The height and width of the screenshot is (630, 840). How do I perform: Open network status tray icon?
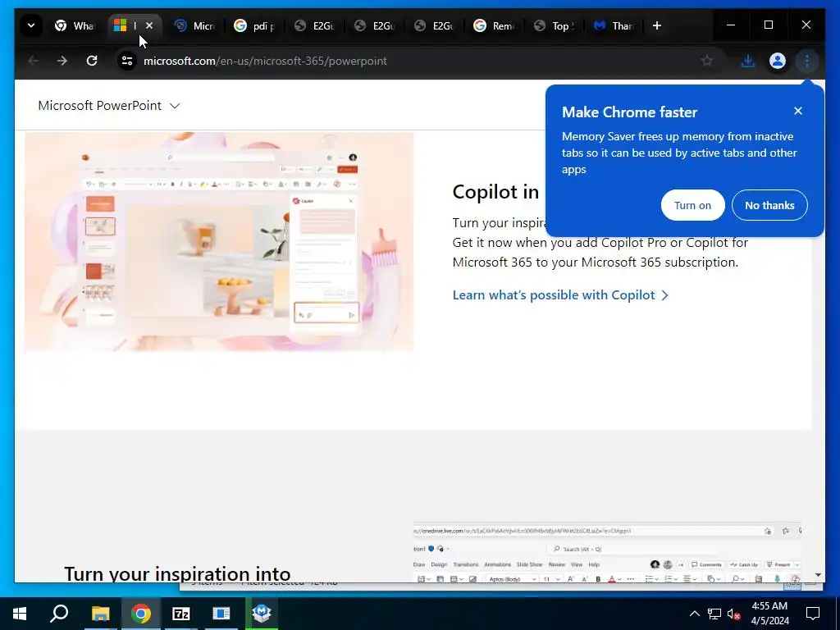tap(714, 614)
